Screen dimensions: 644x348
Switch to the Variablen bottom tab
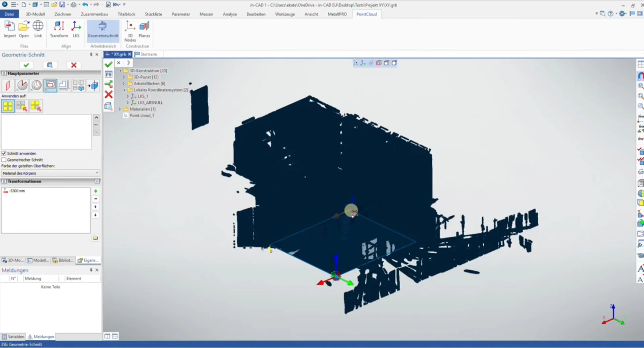click(13, 337)
